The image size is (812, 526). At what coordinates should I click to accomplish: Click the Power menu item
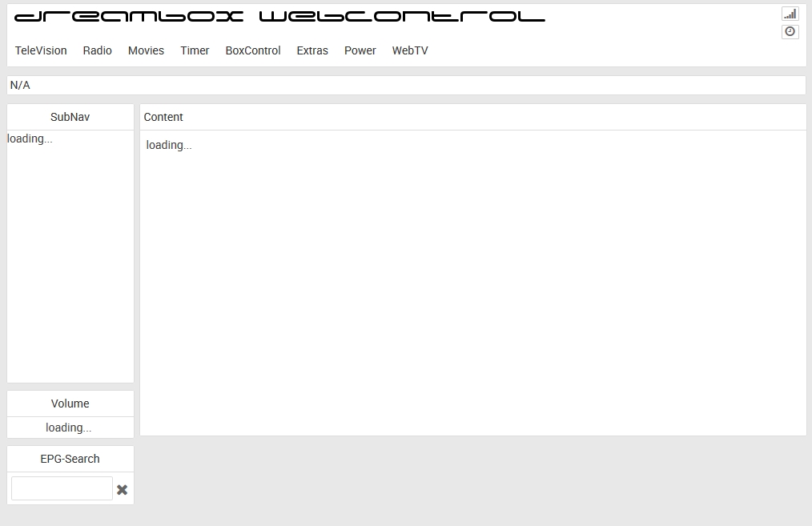360,50
